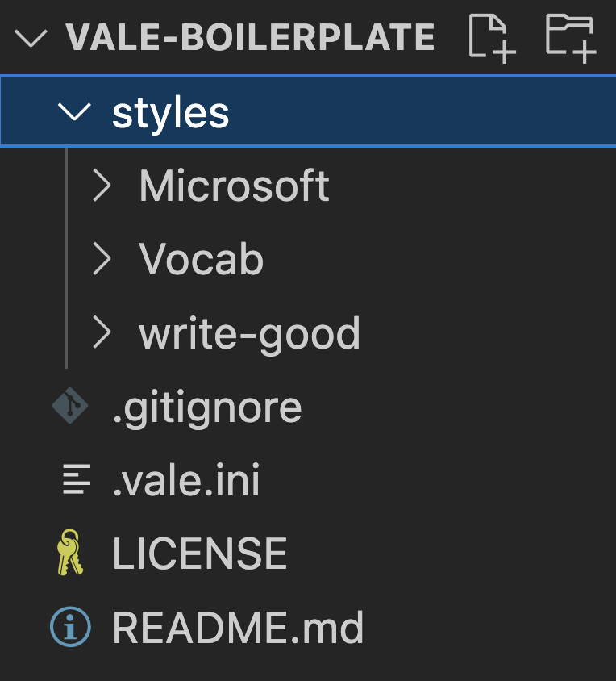Image resolution: width=616 pixels, height=681 pixels.
Task: Open the README.md file
Action: coord(238,627)
